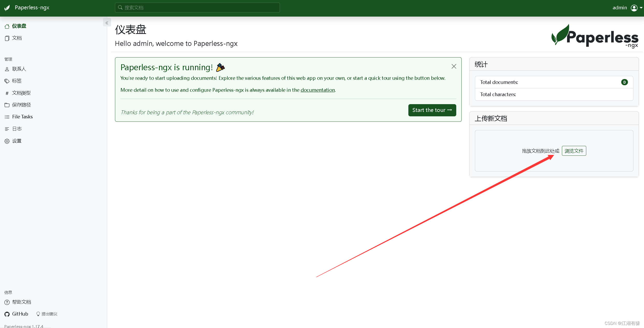Open File Tasks in the sidebar
The height and width of the screenshot is (328, 644).
point(22,117)
